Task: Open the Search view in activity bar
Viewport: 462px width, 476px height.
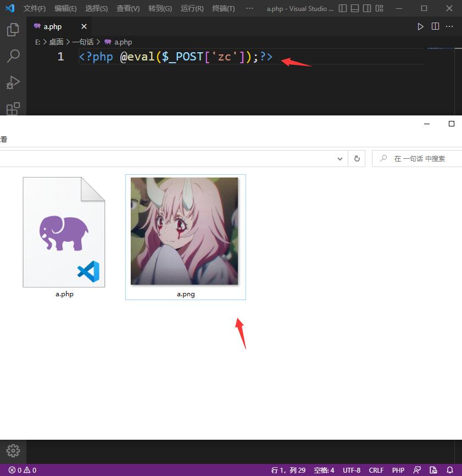Action: tap(13, 56)
